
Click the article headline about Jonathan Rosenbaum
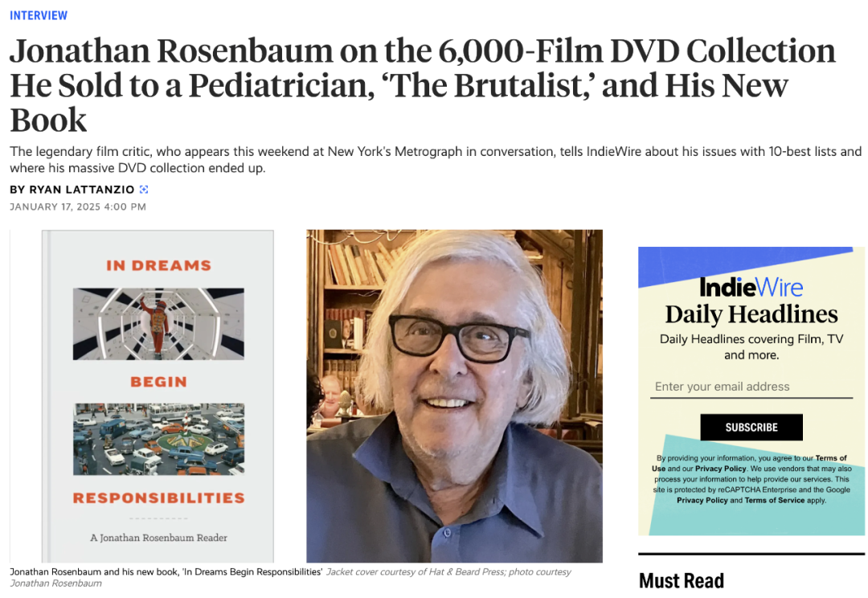423,84
